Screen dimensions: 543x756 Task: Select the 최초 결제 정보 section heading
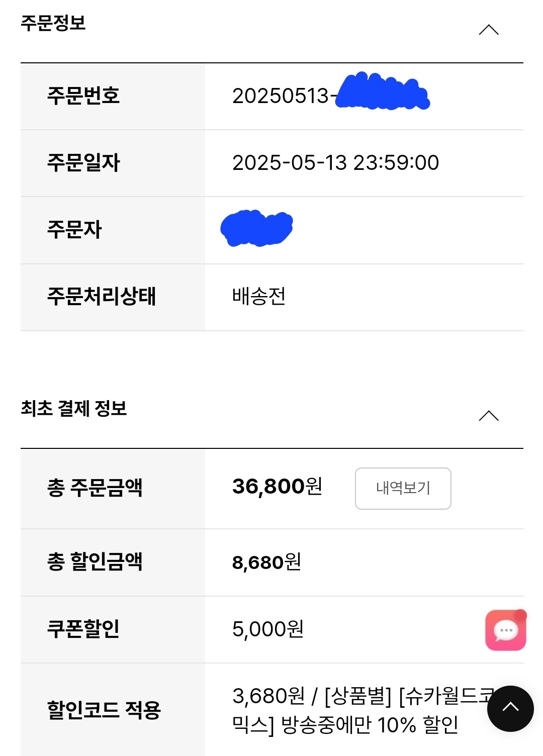pos(74,408)
